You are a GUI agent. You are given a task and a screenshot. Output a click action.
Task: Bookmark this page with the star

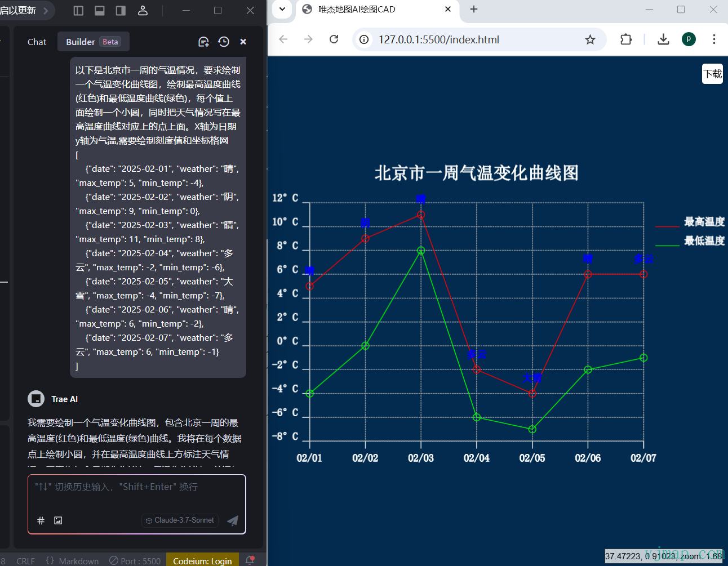pos(590,39)
